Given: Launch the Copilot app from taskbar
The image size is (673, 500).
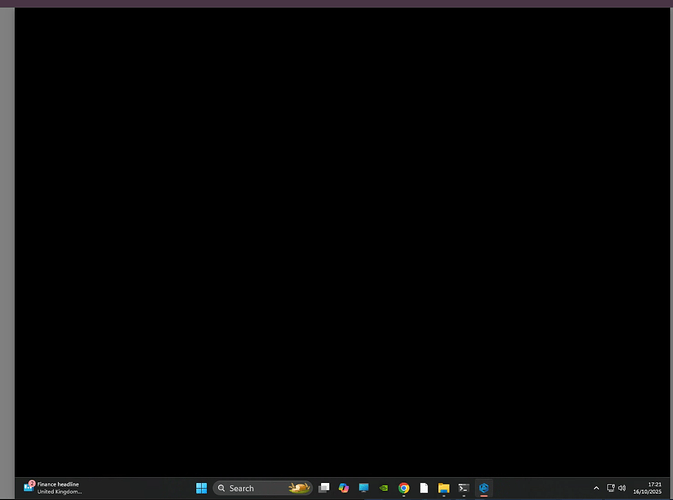Looking at the screenshot, I should [343, 488].
